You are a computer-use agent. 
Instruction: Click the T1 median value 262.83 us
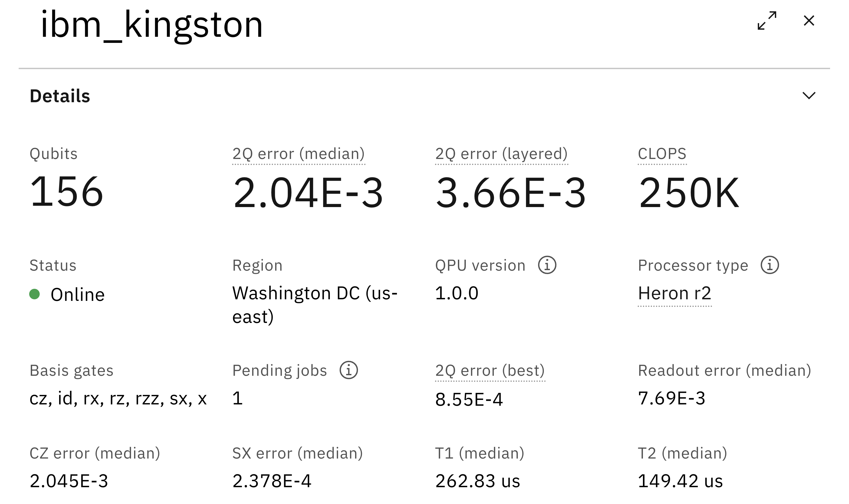477,481
